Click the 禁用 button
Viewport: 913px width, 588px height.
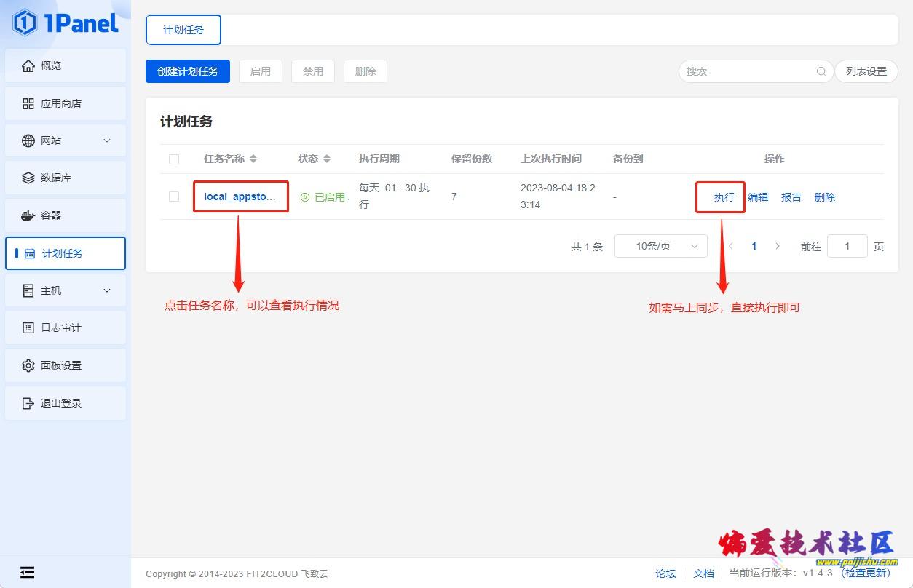point(313,71)
